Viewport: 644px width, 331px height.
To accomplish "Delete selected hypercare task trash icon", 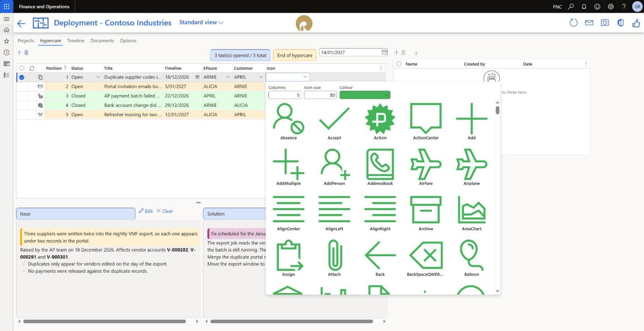I will click(x=26, y=52).
